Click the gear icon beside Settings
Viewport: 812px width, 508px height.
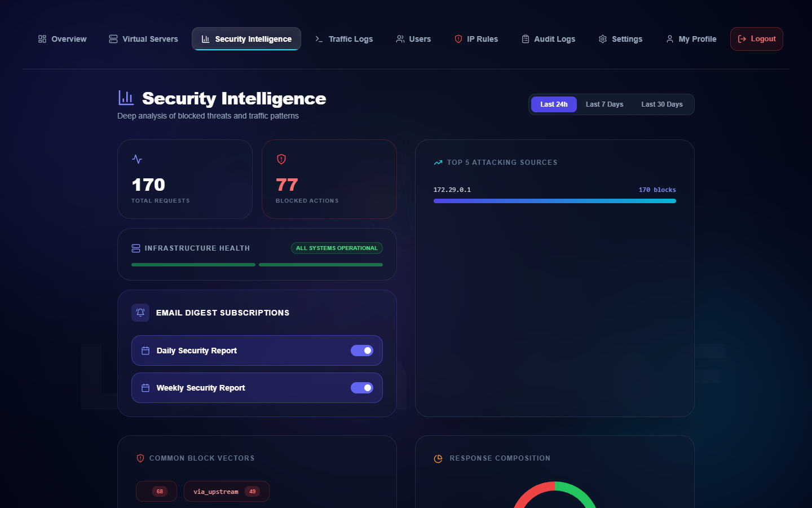(x=602, y=39)
